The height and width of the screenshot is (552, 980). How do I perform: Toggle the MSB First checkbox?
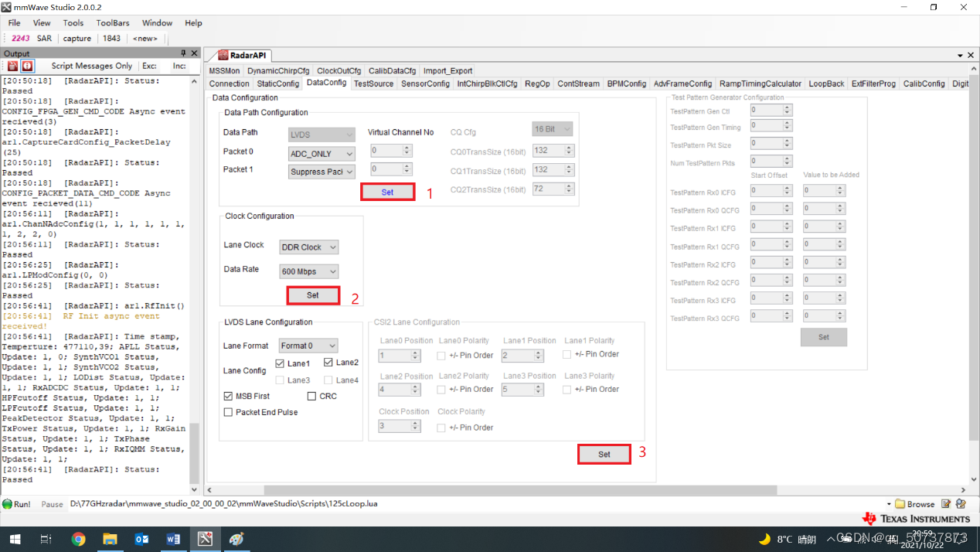228,396
